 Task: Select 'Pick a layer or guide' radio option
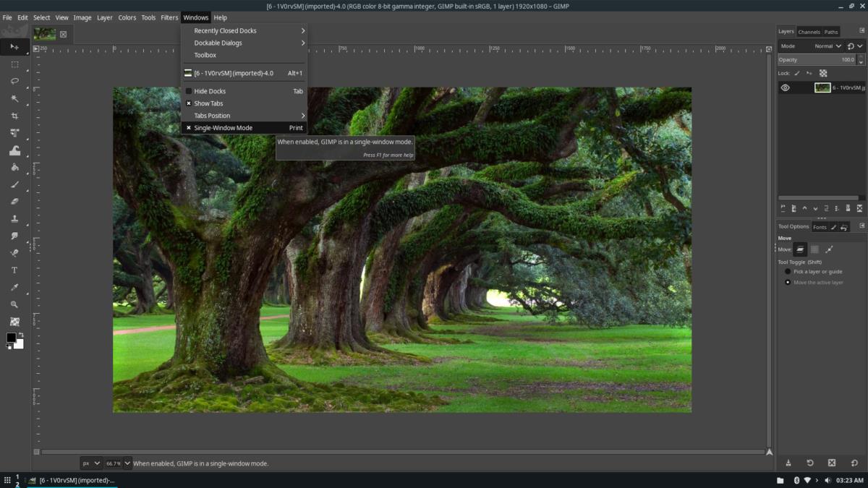click(x=788, y=272)
